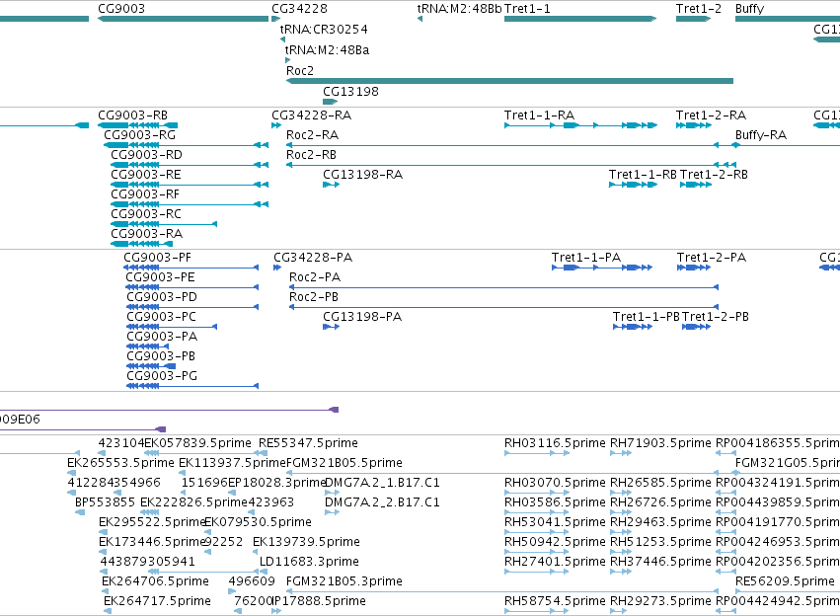Click EST RH53041.5prime
Screen dimensions: 840x616
tap(555, 523)
